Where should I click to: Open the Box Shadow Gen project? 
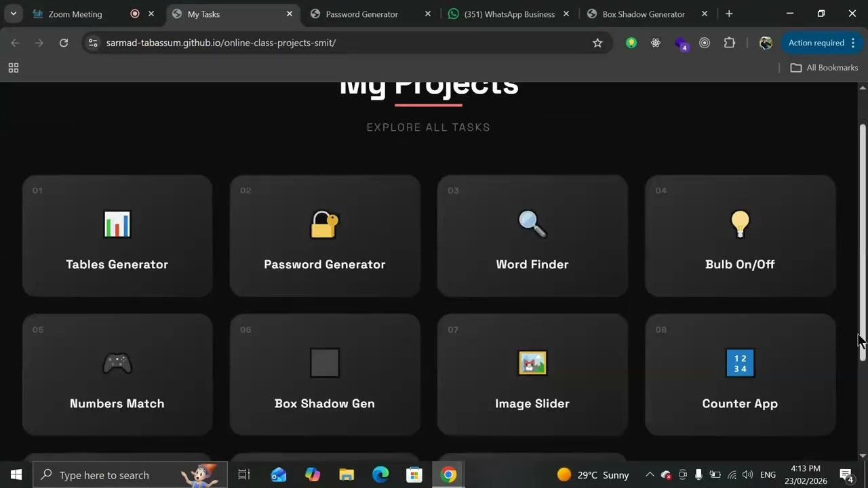click(325, 374)
